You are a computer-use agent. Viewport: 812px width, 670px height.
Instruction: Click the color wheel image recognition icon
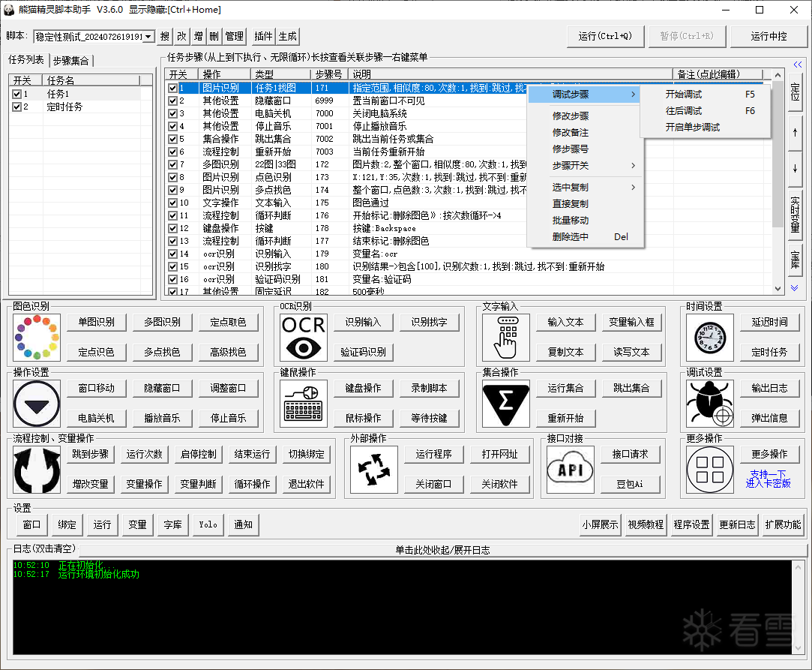37,338
